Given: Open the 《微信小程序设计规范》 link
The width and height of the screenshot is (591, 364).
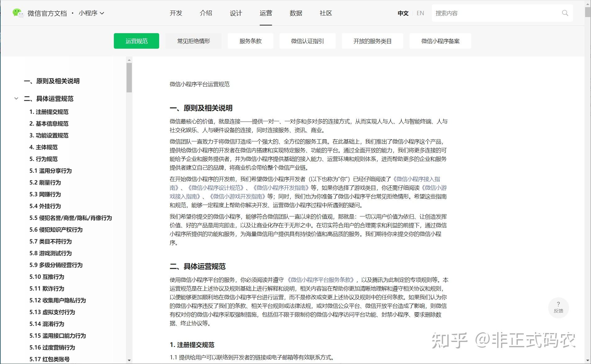Looking at the screenshot, I should pos(216,188).
